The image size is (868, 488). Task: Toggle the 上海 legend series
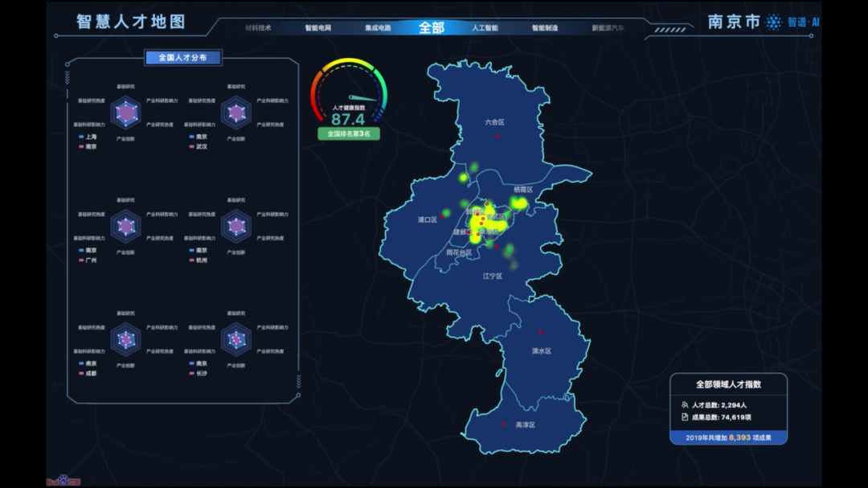[88, 137]
